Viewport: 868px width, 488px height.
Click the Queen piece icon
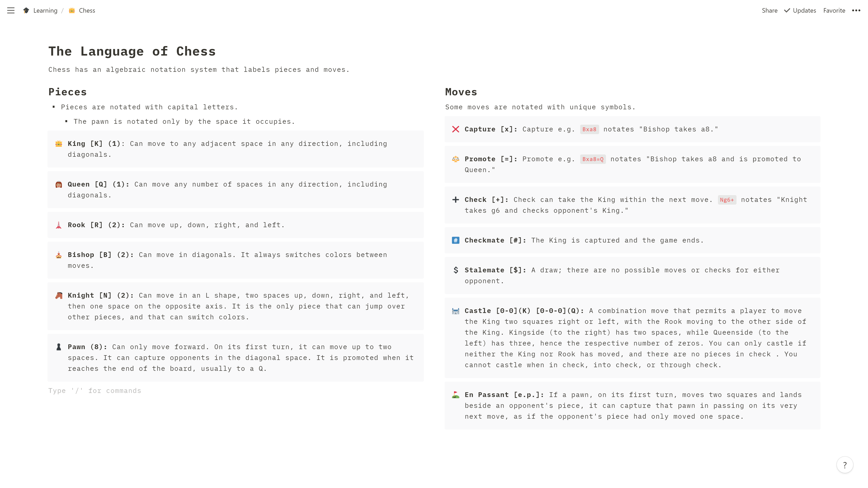(59, 184)
